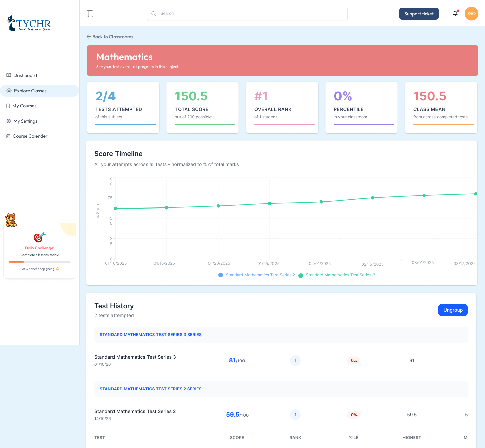Click the My Settings gear icon
Screen dimensions: 485x448
(9, 121)
